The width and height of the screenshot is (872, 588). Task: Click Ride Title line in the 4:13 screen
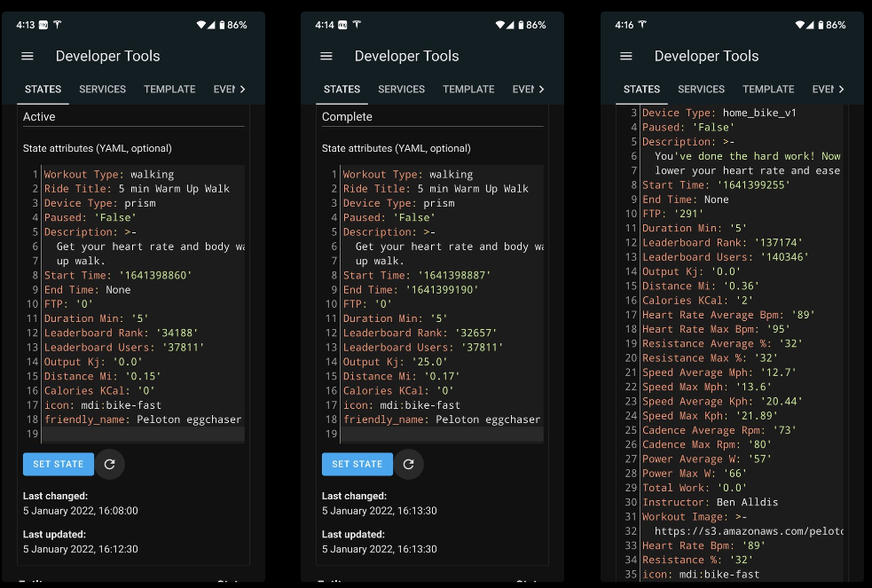[x=137, y=188]
